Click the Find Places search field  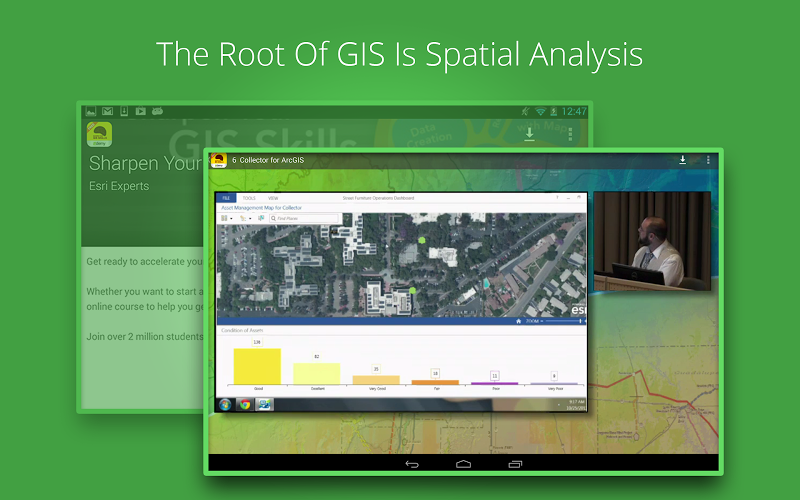[304, 218]
